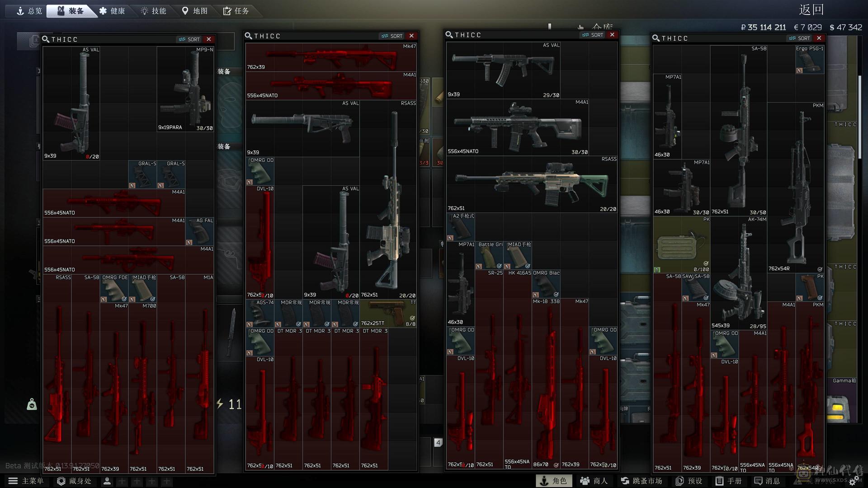
Task: Click the dollar balance $ 47 342
Action: pyautogui.click(x=846, y=27)
